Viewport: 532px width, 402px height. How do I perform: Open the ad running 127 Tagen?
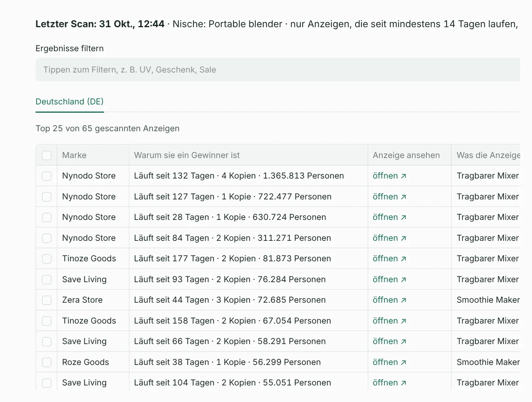389,197
